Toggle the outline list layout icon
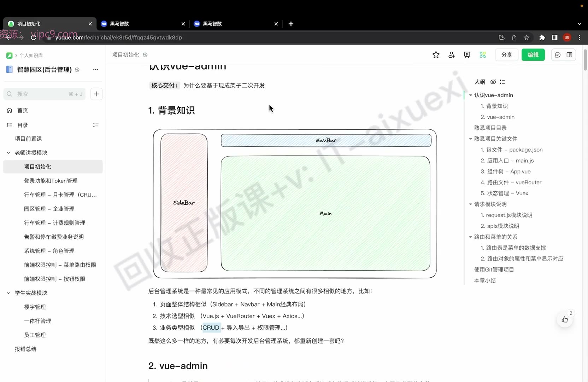Image resolution: width=588 pixels, height=382 pixels. 502,82
